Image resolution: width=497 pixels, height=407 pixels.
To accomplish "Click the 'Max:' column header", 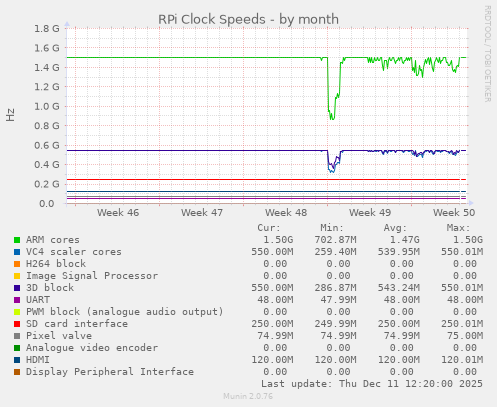I will 458,228.
